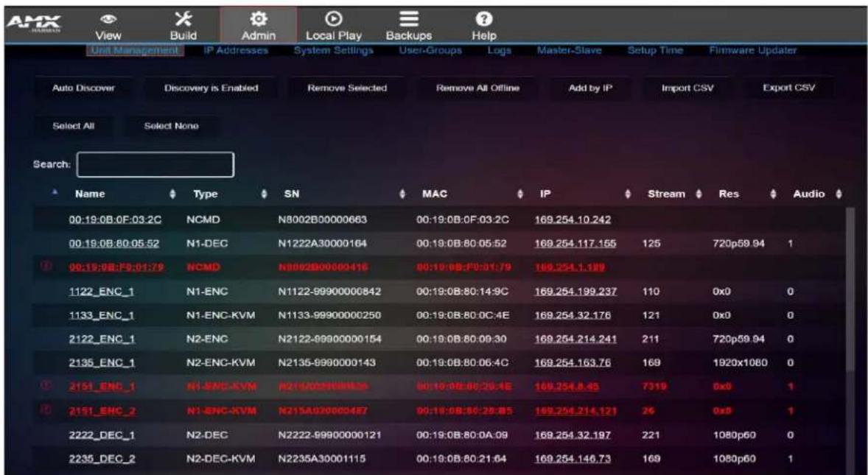Sort by SN column arrows
Screen dimensions: 868x475
403,194
